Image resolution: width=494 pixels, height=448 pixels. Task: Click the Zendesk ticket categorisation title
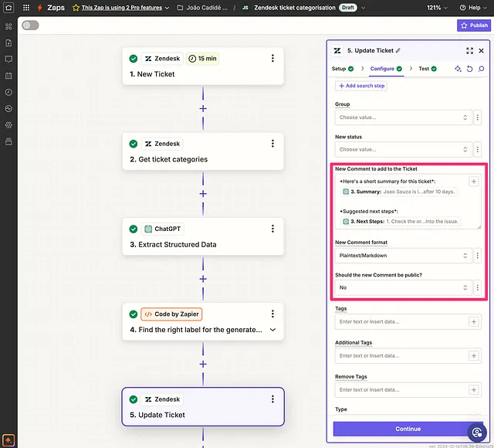pos(295,8)
